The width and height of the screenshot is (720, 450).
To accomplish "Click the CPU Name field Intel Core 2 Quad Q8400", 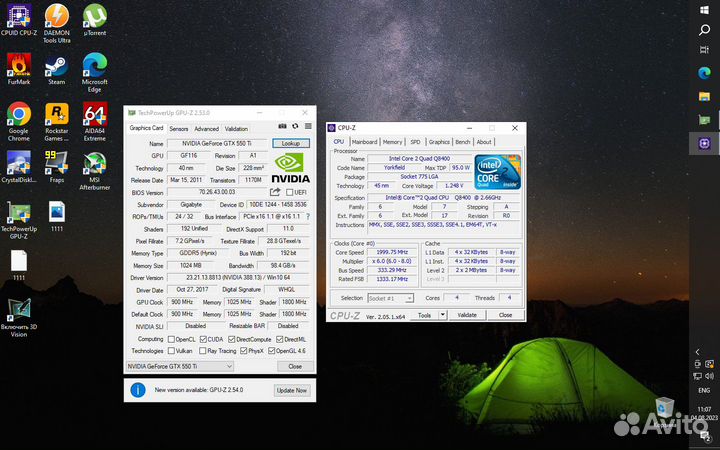I will point(419,158).
